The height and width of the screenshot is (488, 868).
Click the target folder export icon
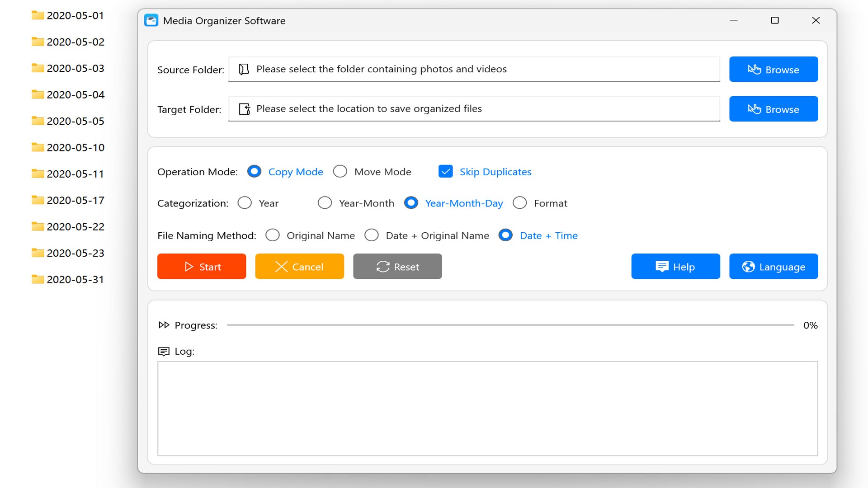pos(244,109)
